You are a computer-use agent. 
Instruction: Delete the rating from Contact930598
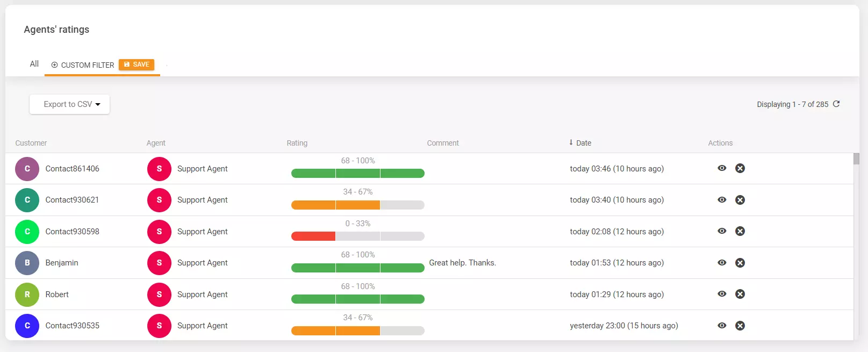click(x=740, y=232)
